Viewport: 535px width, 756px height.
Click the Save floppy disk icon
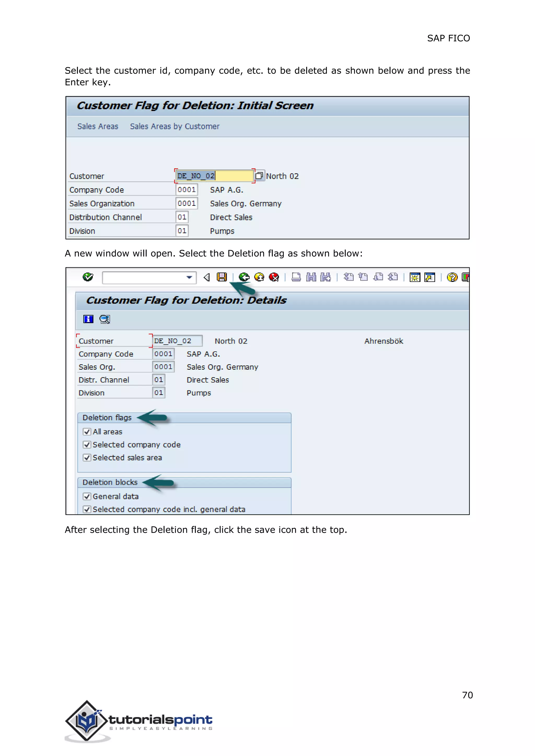point(222,277)
